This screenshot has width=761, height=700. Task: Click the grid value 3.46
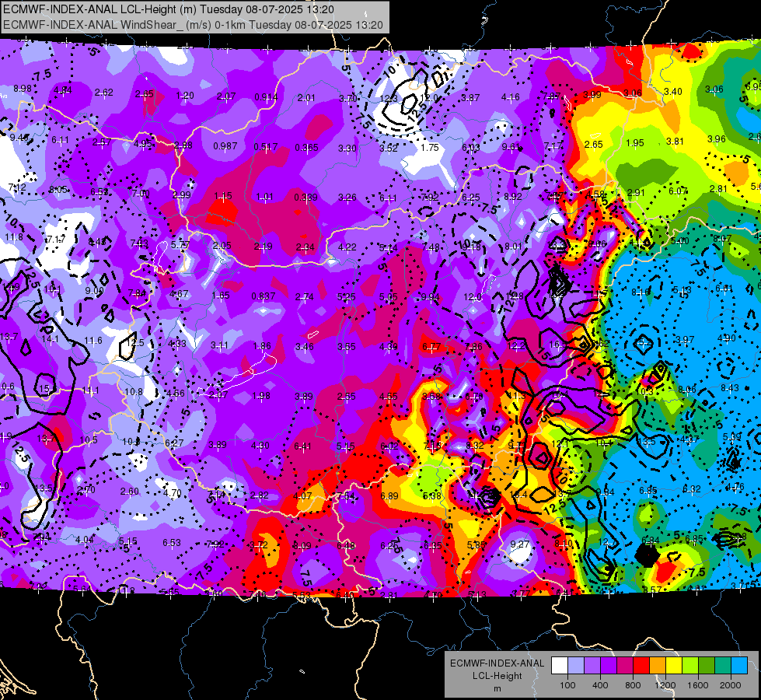coord(304,347)
